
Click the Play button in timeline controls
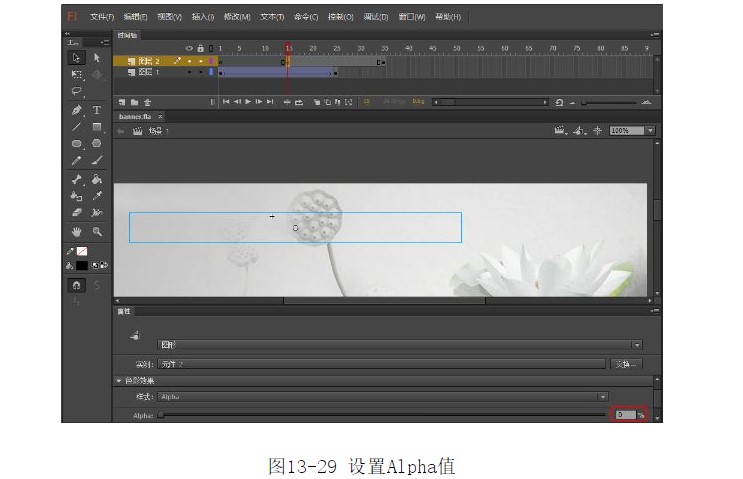[248, 101]
